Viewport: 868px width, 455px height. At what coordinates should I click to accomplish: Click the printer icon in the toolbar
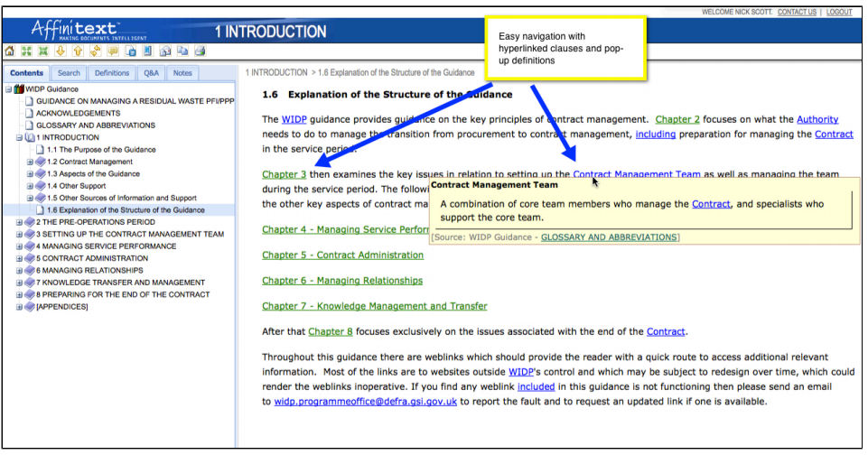pos(200,51)
